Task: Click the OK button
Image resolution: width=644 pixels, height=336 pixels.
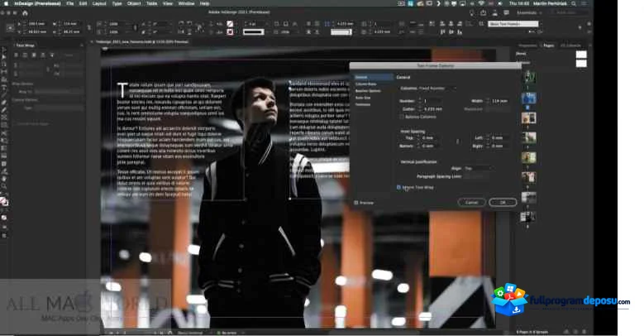Action: click(x=503, y=202)
